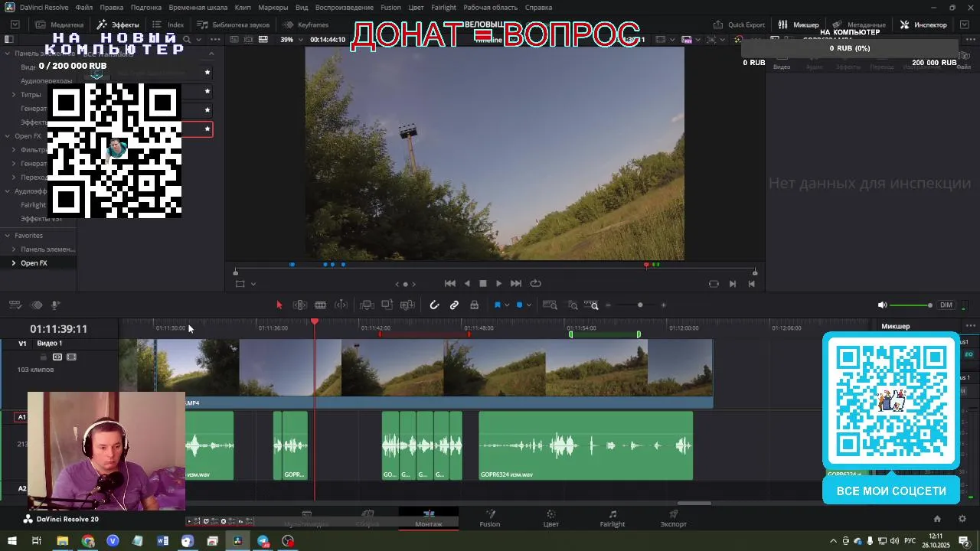Open the Воспроизведение menu
The width and height of the screenshot is (980, 551).
point(345,8)
